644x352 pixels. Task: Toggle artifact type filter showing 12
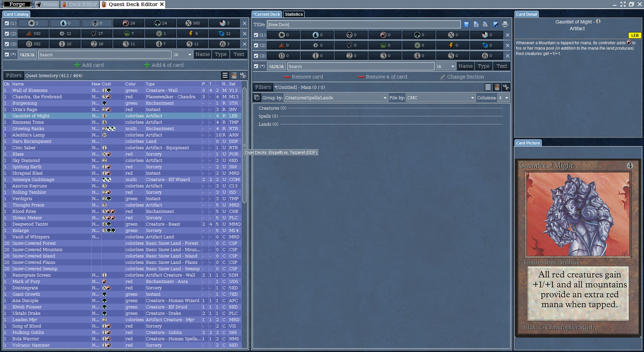65,34
